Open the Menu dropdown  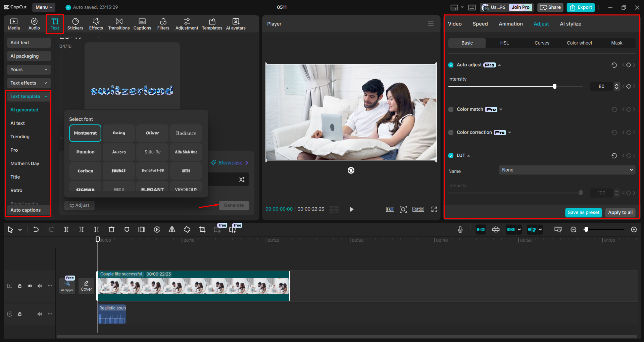coord(44,7)
